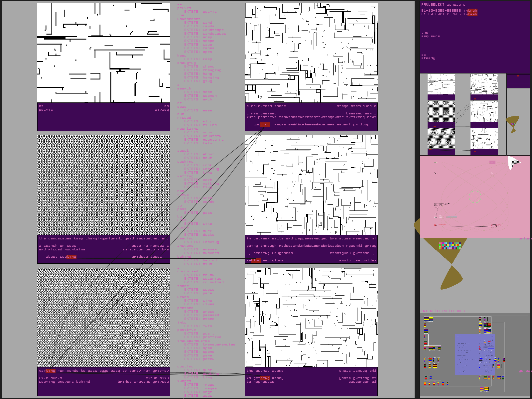The width and height of the screenshot is (532, 399).
Task: Click the highlighted 'king' in 'about looking'
Action: [71, 257]
